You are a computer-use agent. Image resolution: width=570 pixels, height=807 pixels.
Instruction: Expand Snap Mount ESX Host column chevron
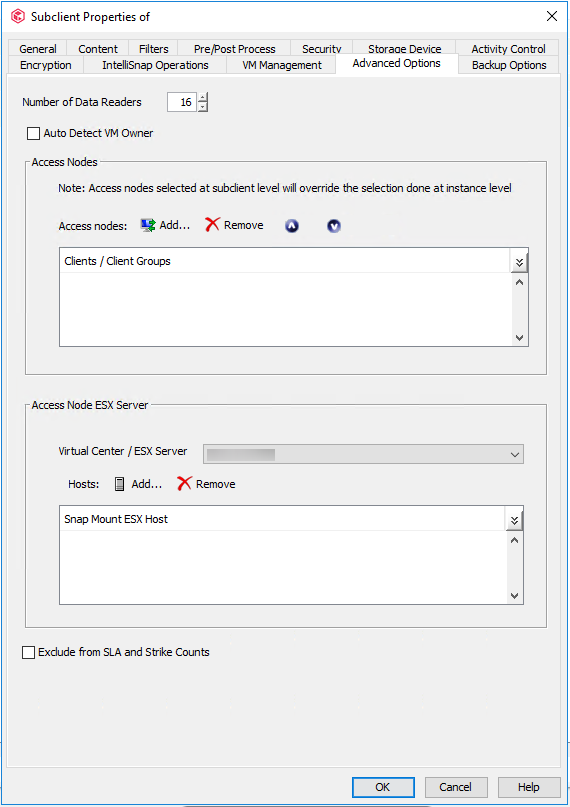point(514,520)
